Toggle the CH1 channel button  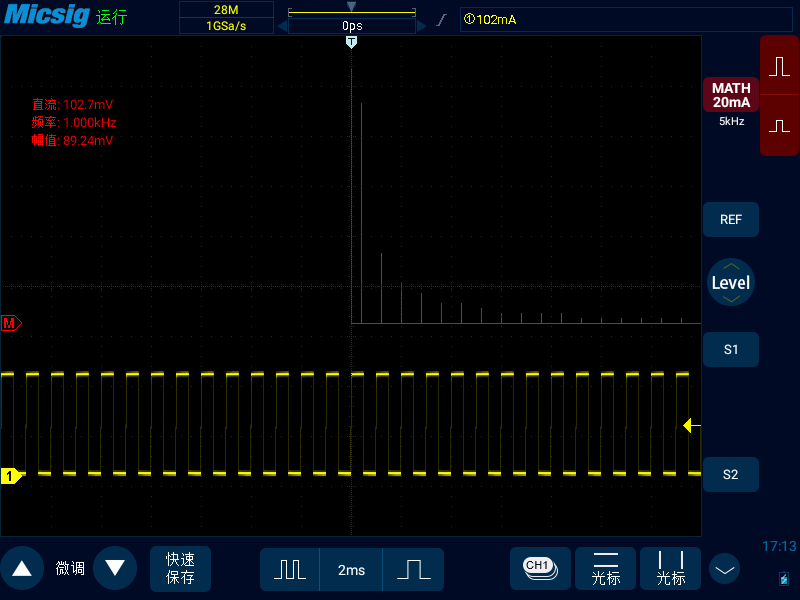[x=540, y=568]
